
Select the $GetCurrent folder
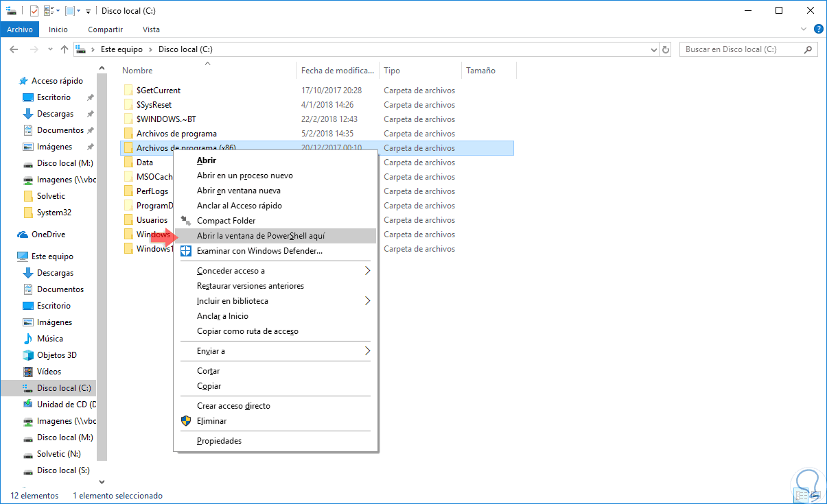pyautogui.click(x=159, y=91)
